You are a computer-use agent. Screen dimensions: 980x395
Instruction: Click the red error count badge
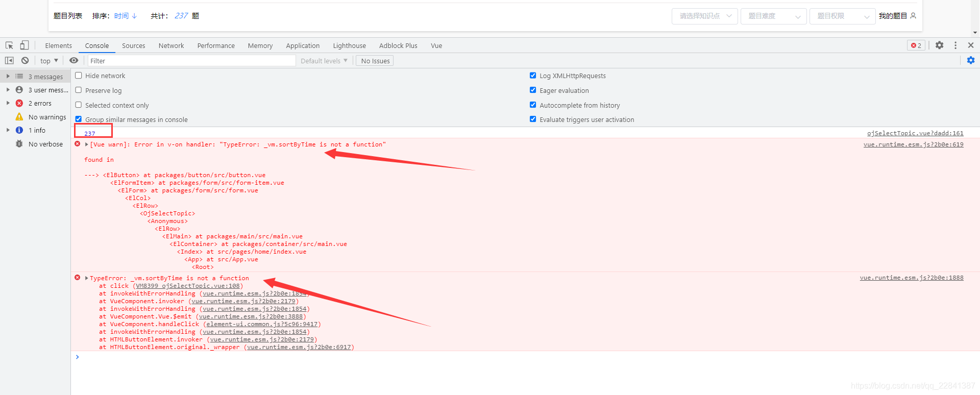(x=916, y=45)
